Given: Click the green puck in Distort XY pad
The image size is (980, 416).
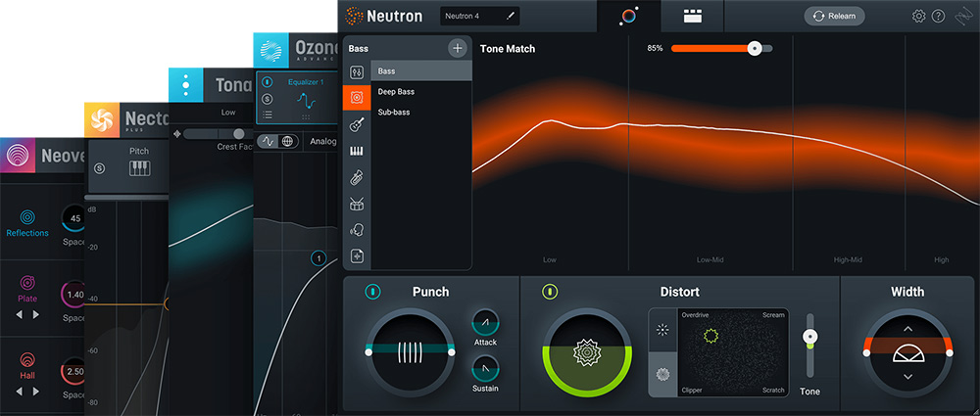Looking at the screenshot, I should (x=710, y=336).
